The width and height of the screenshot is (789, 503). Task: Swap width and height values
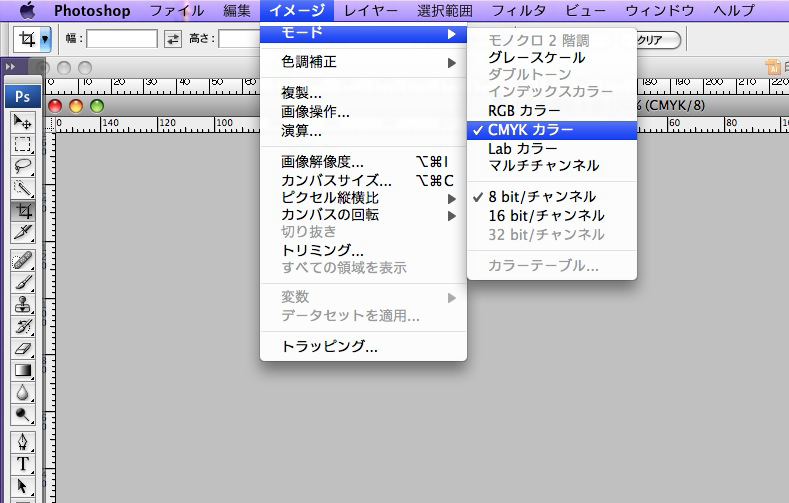click(x=173, y=39)
